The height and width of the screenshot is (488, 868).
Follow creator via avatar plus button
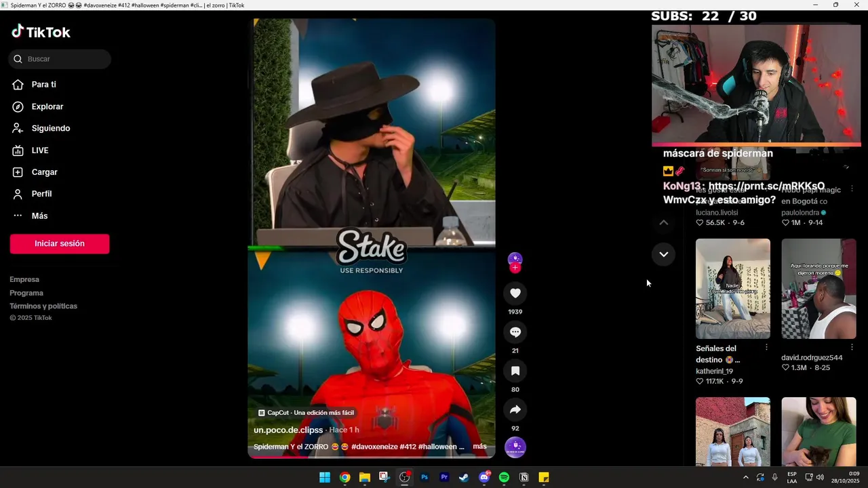tap(515, 268)
